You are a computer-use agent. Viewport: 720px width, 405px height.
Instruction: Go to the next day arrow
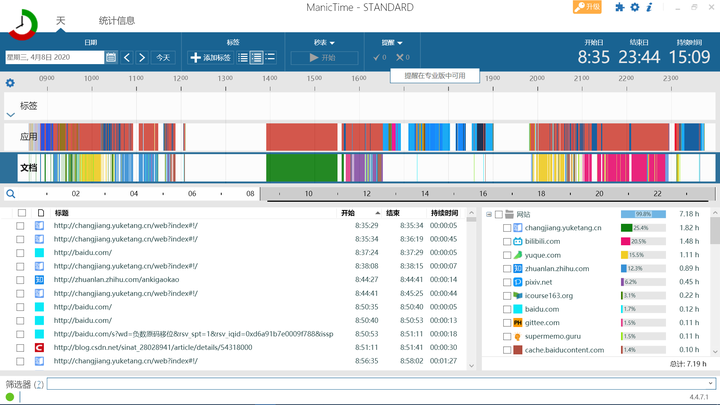click(x=142, y=57)
